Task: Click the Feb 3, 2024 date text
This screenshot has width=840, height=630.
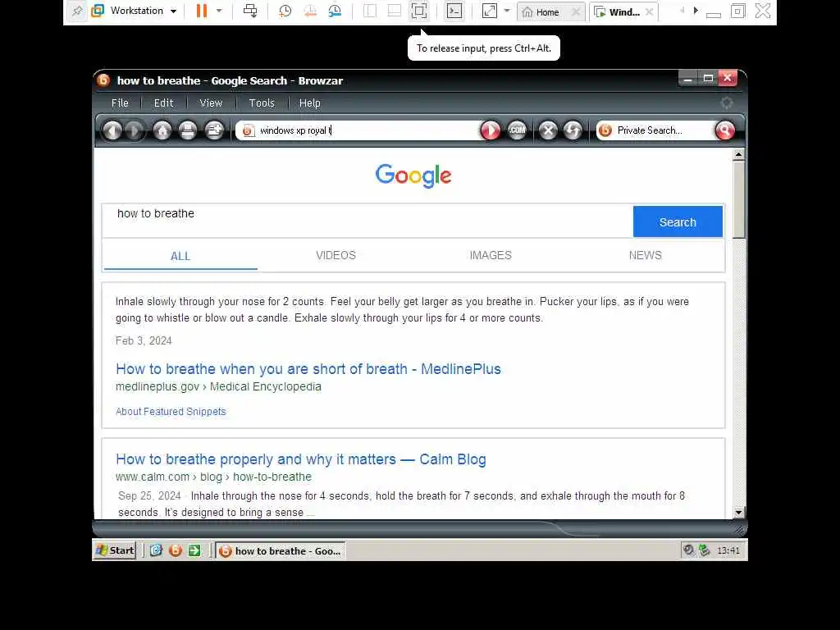Action: coord(144,340)
